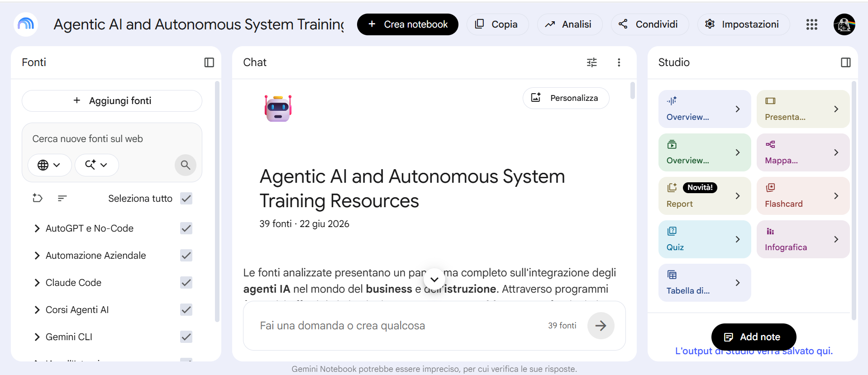The height and width of the screenshot is (375, 868).
Task: Collapse the Fonti panel
Action: click(x=209, y=62)
